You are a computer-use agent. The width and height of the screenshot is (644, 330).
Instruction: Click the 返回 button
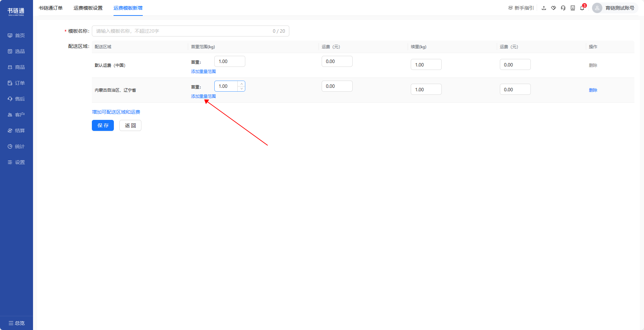click(x=130, y=125)
